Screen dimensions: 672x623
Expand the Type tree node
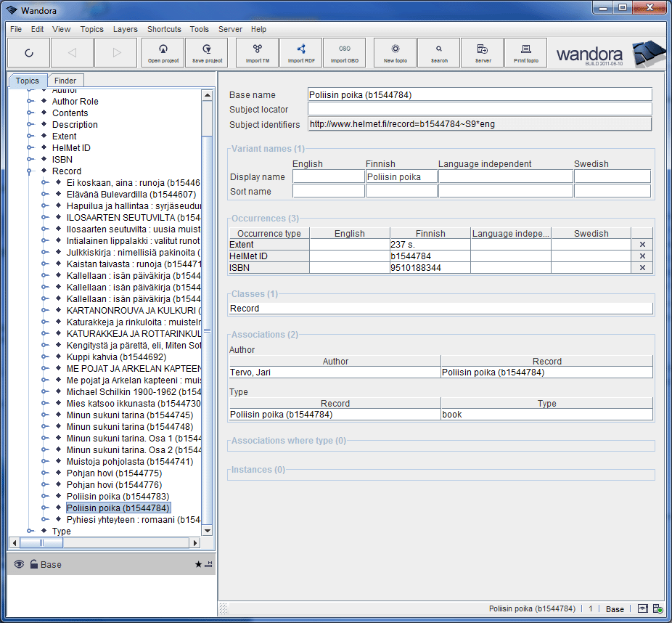point(30,532)
